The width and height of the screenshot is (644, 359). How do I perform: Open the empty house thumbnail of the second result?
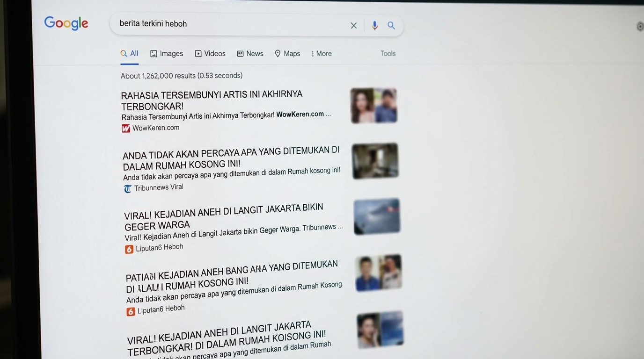375,161
